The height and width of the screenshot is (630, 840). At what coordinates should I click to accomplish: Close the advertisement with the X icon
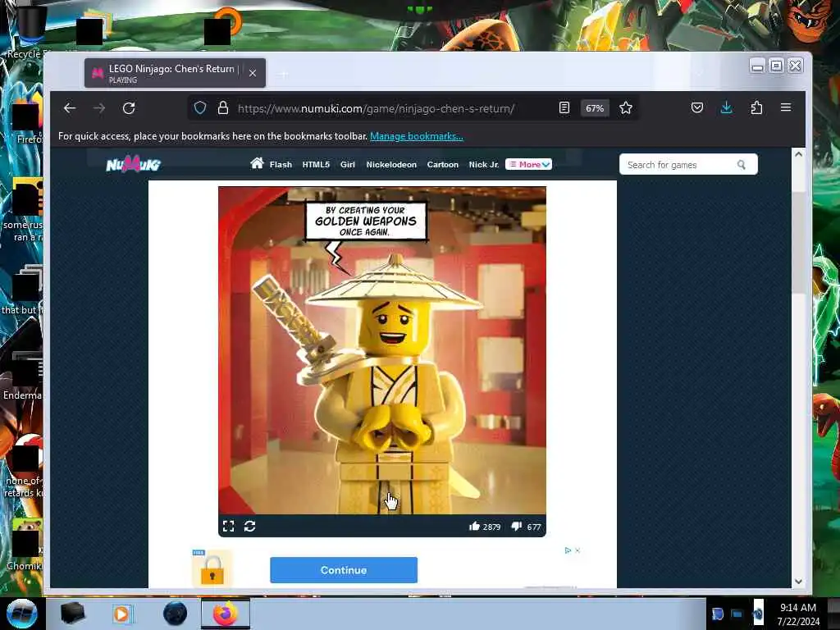pos(577,550)
